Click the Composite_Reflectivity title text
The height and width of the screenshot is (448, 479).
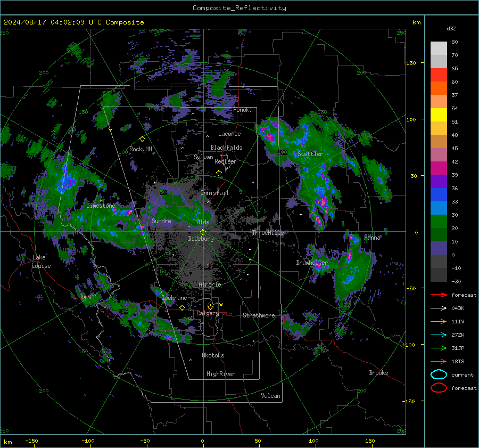239,8
